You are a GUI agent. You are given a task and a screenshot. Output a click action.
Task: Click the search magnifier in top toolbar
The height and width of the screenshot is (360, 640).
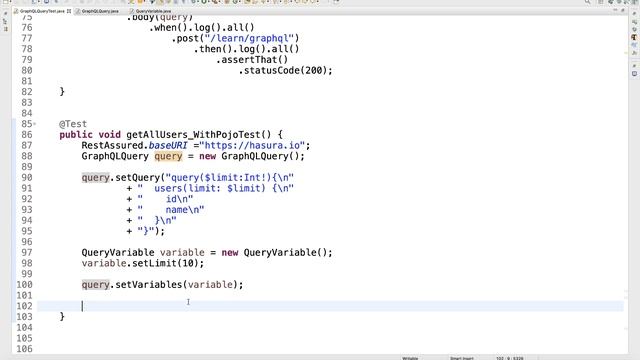[587, 2]
